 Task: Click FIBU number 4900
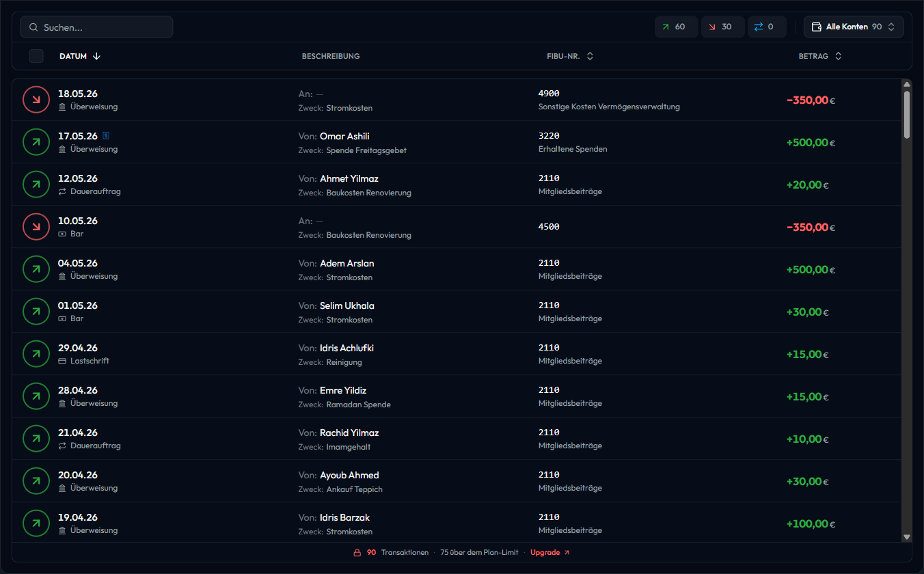pos(549,94)
